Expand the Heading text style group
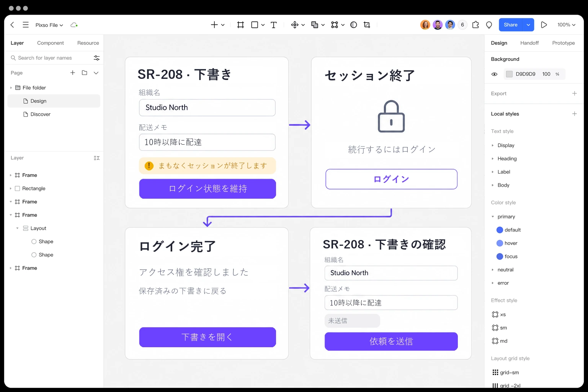The image size is (588, 392). pos(493,158)
